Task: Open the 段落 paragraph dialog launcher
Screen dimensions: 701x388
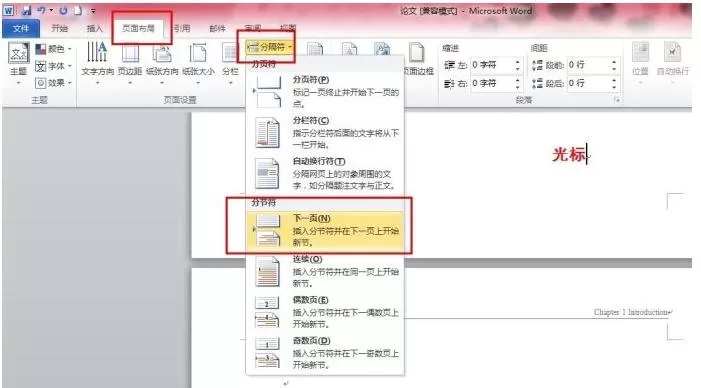Action: point(617,100)
